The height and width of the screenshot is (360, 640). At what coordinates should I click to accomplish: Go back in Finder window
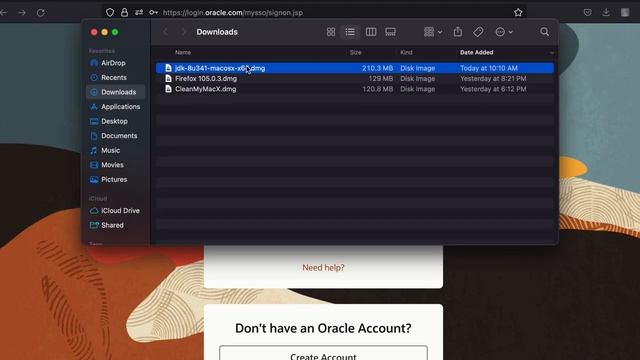click(x=165, y=32)
